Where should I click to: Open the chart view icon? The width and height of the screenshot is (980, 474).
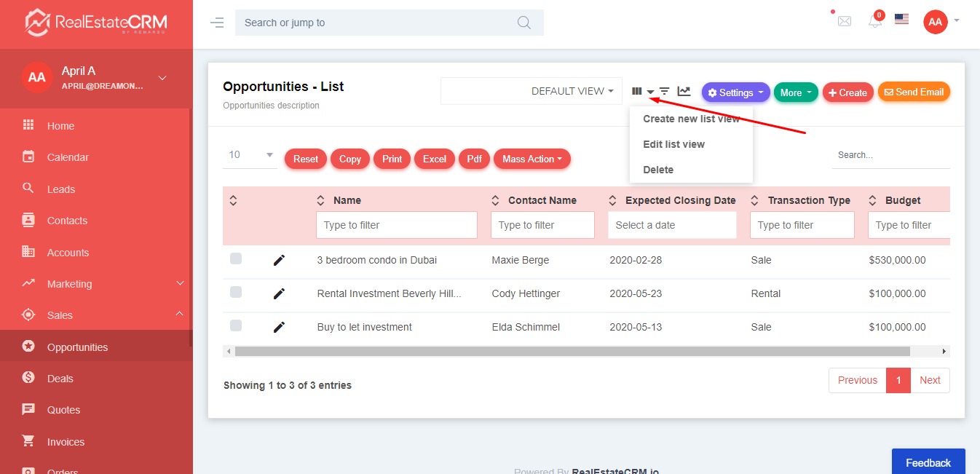(x=684, y=92)
